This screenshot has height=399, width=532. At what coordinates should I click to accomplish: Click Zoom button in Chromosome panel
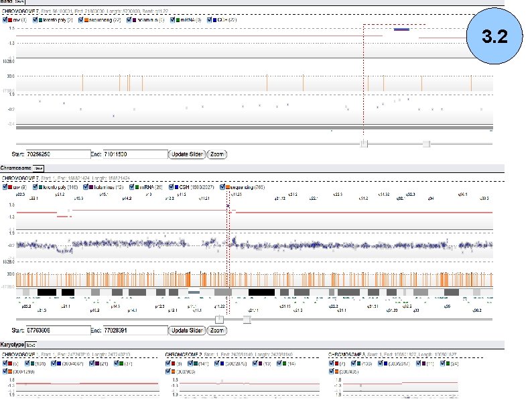(217, 331)
